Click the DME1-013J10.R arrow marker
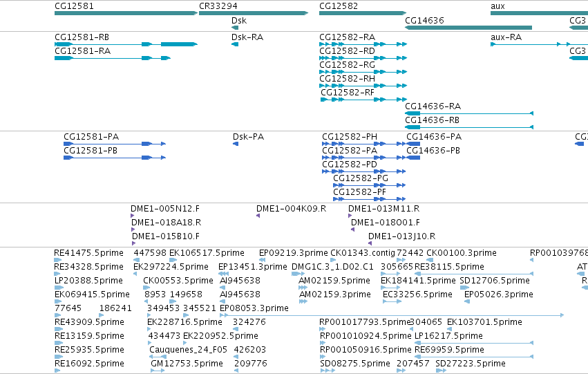The image size is (588, 374). pyautogui.click(x=370, y=243)
